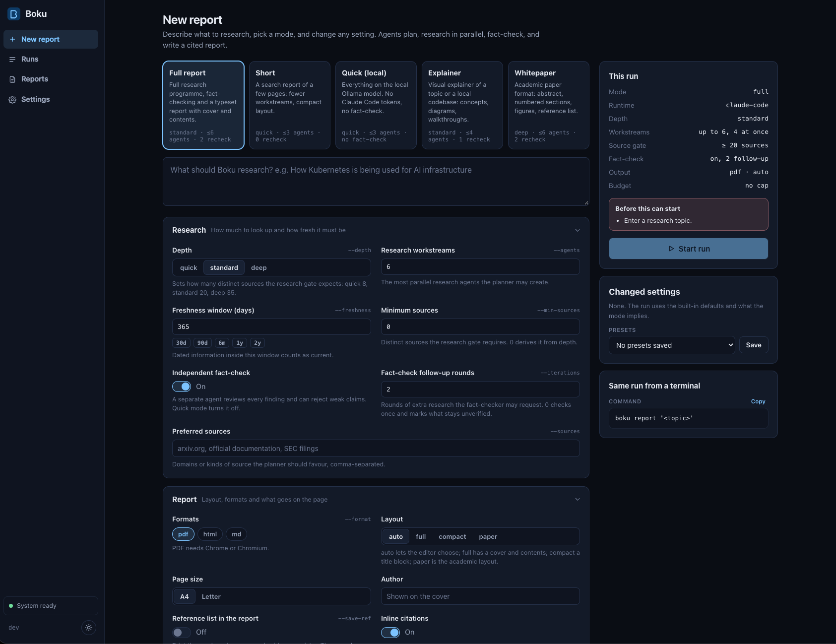Click the Runs list icon in sidebar

[12, 59]
